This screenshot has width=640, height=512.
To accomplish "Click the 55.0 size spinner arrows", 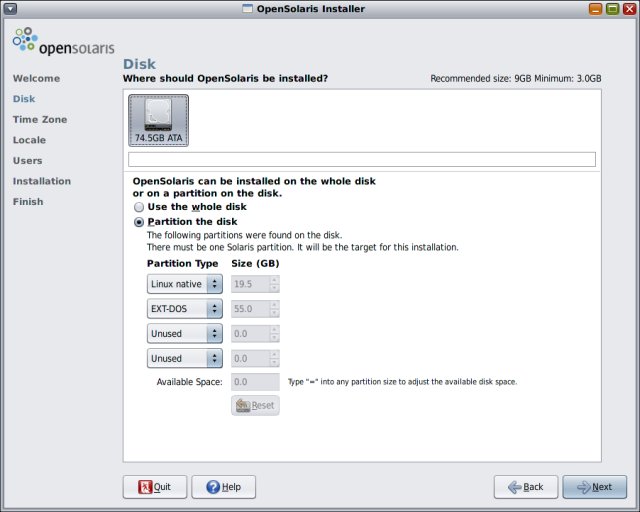I will coord(274,309).
